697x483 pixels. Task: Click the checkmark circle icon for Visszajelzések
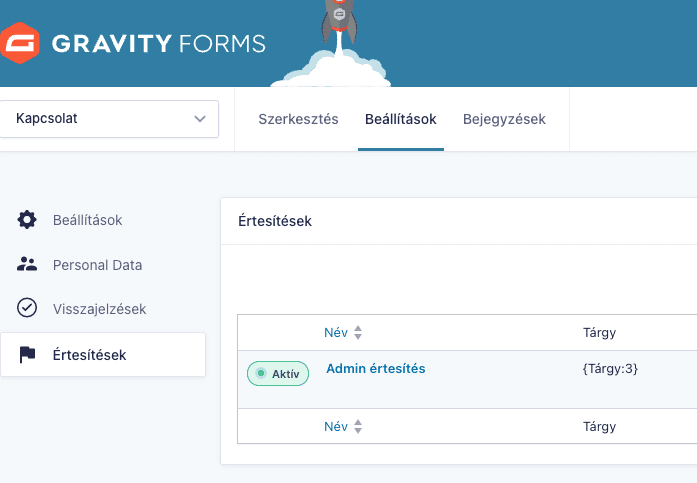(27, 308)
